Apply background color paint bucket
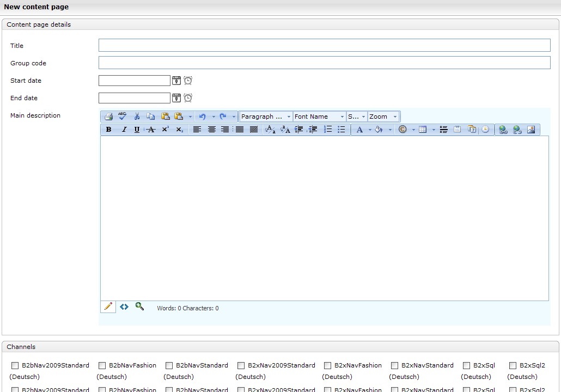 (379, 130)
